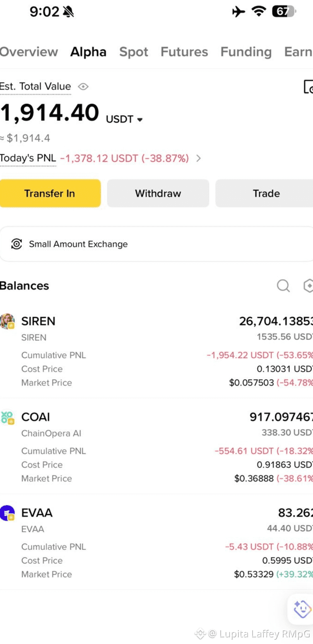Open Small Amount Exchange
This screenshot has width=313, height=644.
point(156,244)
